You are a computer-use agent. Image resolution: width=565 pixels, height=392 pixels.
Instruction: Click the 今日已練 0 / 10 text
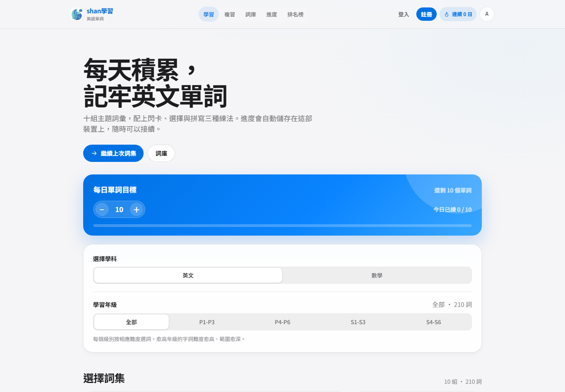tap(452, 210)
